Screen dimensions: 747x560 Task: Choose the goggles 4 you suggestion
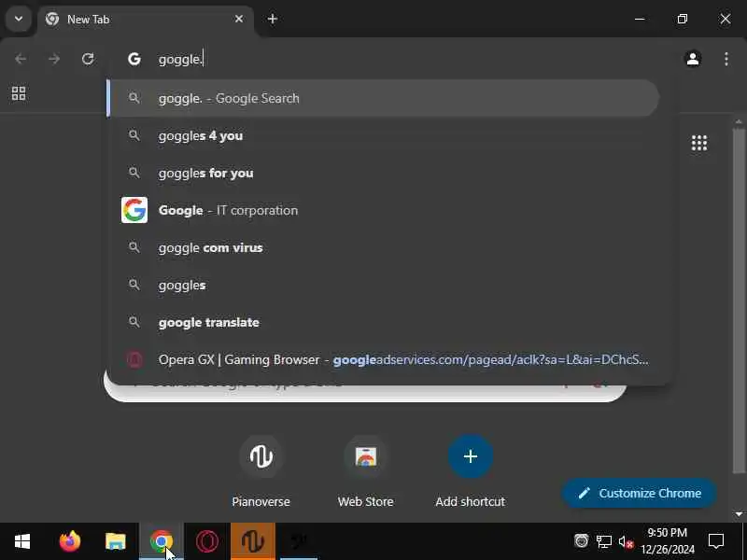[x=384, y=135]
